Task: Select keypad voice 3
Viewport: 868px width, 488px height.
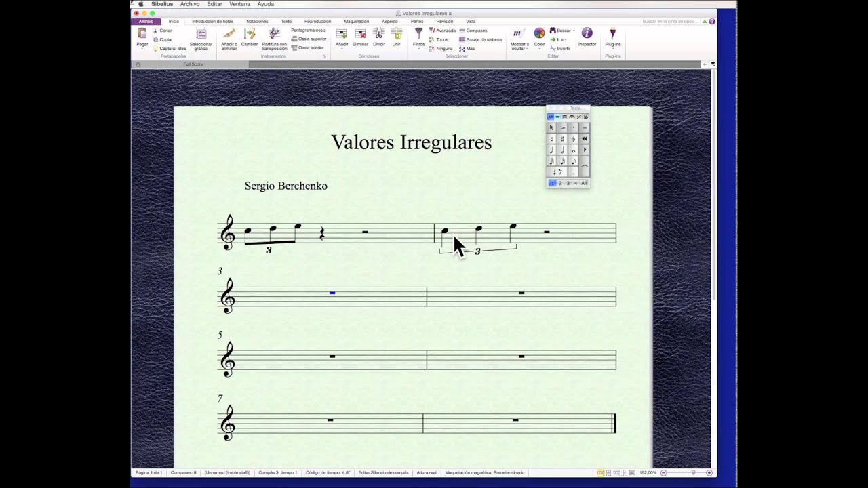Action: (568, 183)
